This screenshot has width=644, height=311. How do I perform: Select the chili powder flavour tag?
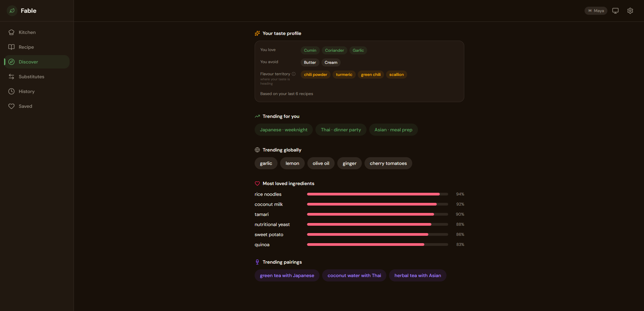315,75
